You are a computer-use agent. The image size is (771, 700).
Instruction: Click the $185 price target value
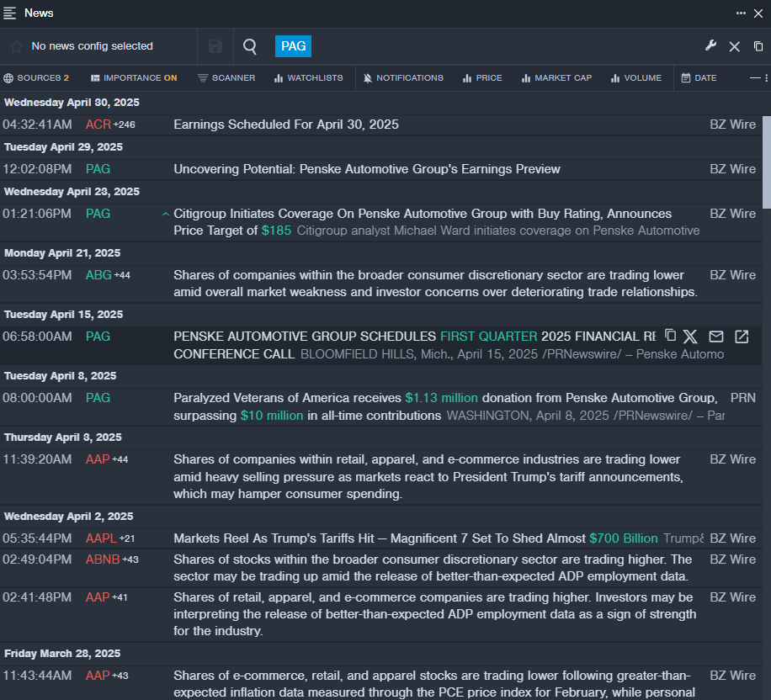tap(276, 231)
